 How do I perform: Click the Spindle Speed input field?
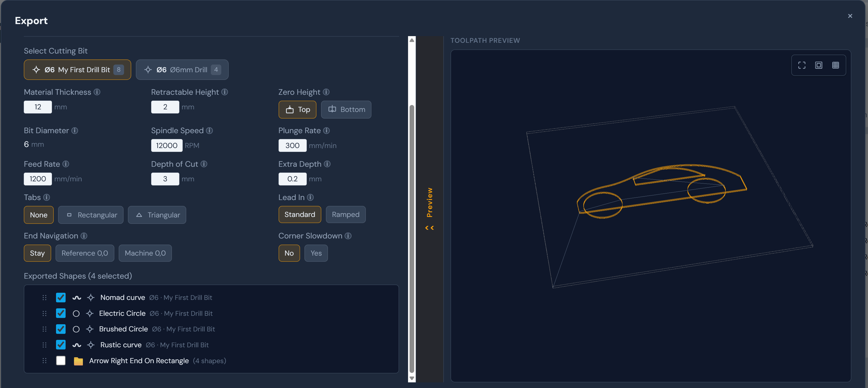click(x=167, y=145)
